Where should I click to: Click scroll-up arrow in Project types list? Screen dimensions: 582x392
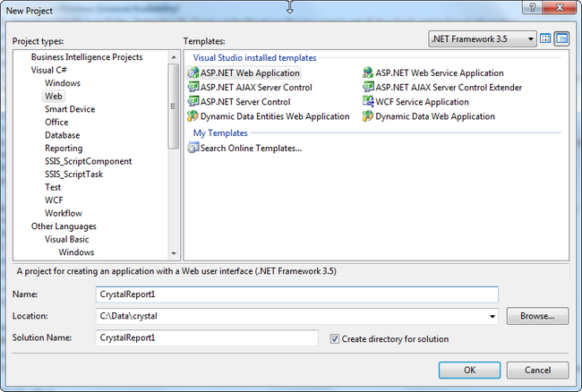pyautogui.click(x=174, y=57)
